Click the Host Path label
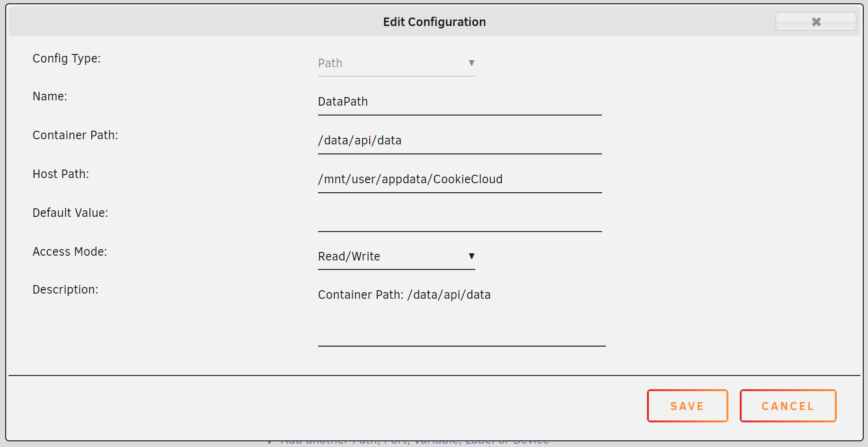Viewport: 868px width, 447px height. [61, 174]
